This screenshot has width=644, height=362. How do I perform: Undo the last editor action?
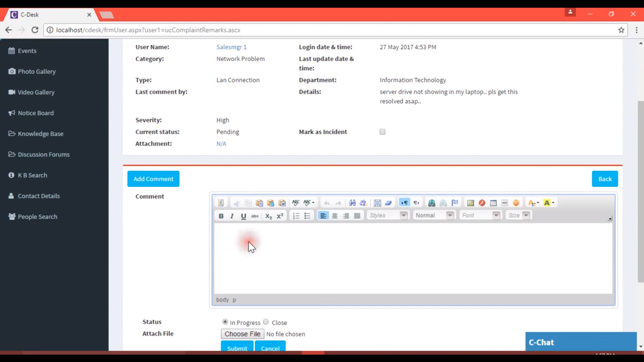pos(327,203)
